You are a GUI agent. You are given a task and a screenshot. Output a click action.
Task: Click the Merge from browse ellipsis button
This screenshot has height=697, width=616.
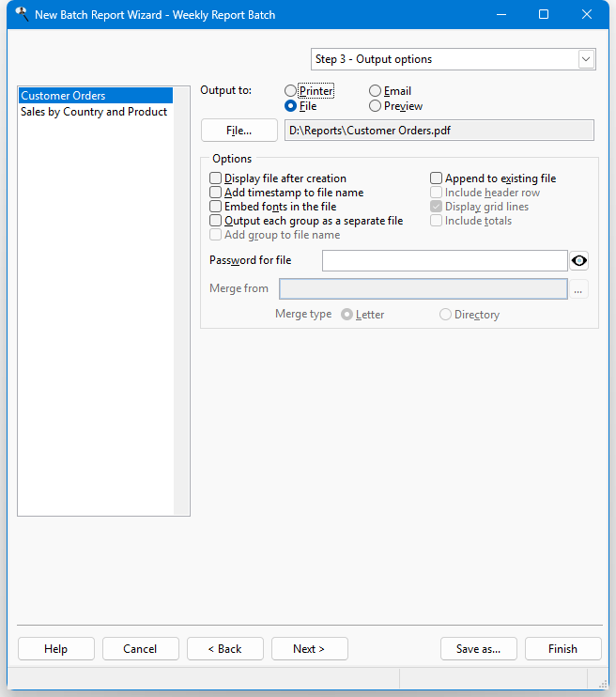[x=578, y=289]
